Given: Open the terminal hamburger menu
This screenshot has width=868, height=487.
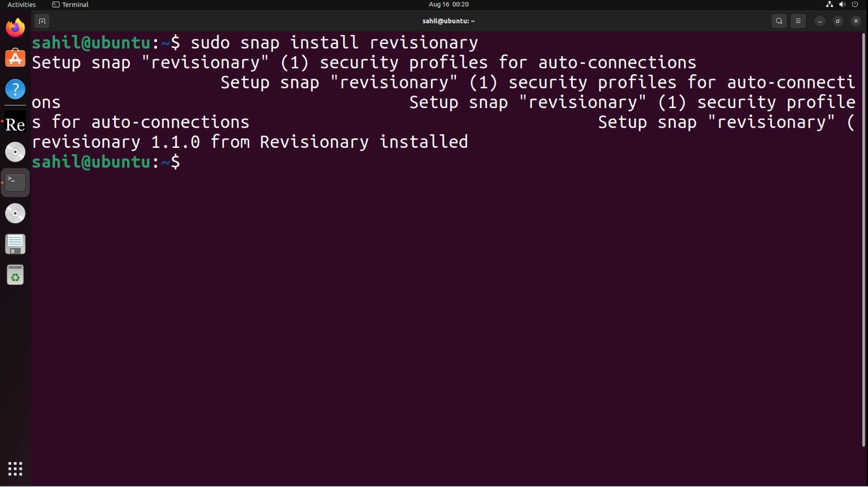Looking at the screenshot, I should pyautogui.click(x=798, y=21).
